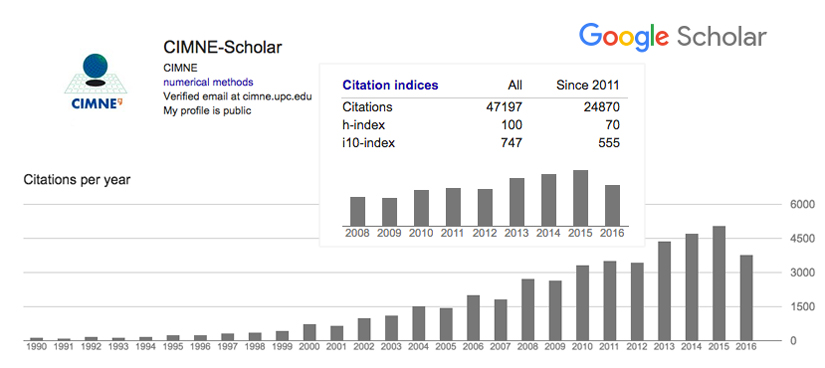
Task: Click the 2016 bar in the large chart
Action: coord(746,298)
